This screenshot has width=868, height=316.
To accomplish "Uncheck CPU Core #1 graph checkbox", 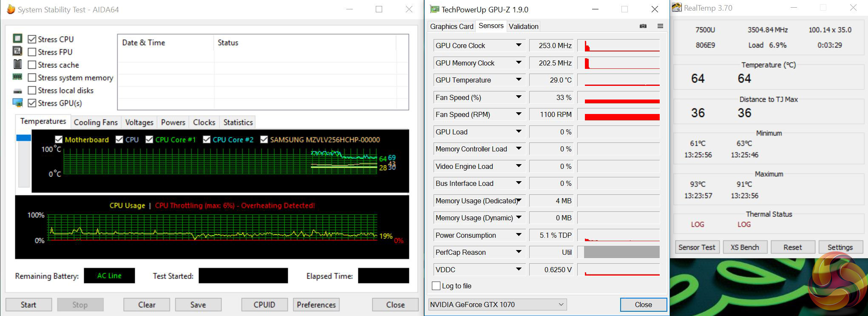I will 149,139.
